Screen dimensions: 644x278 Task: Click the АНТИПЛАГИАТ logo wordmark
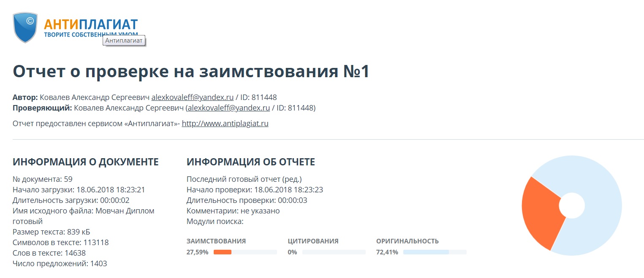pyautogui.click(x=91, y=24)
